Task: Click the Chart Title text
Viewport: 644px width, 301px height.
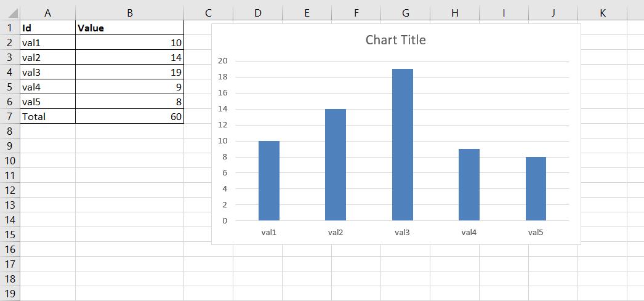Action: tap(395, 40)
